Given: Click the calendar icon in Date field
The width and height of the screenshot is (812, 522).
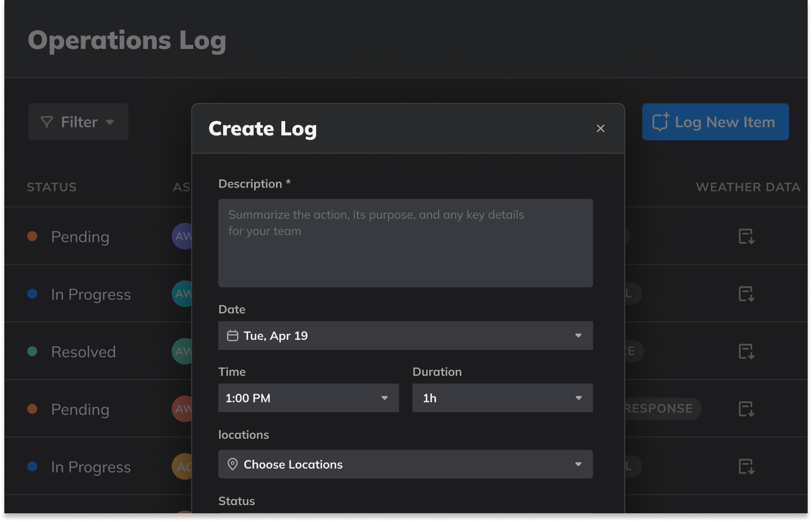Looking at the screenshot, I should (232, 335).
